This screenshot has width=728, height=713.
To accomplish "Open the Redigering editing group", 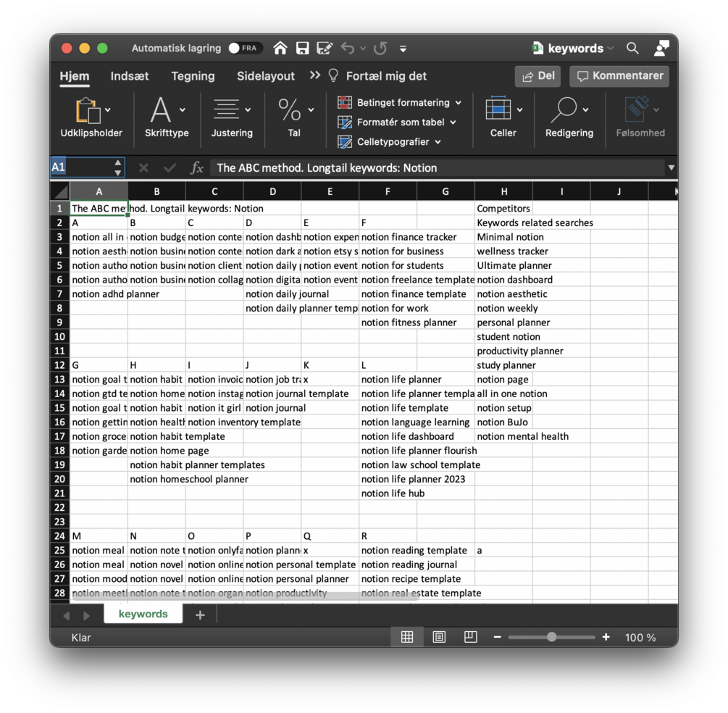I will 569,117.
